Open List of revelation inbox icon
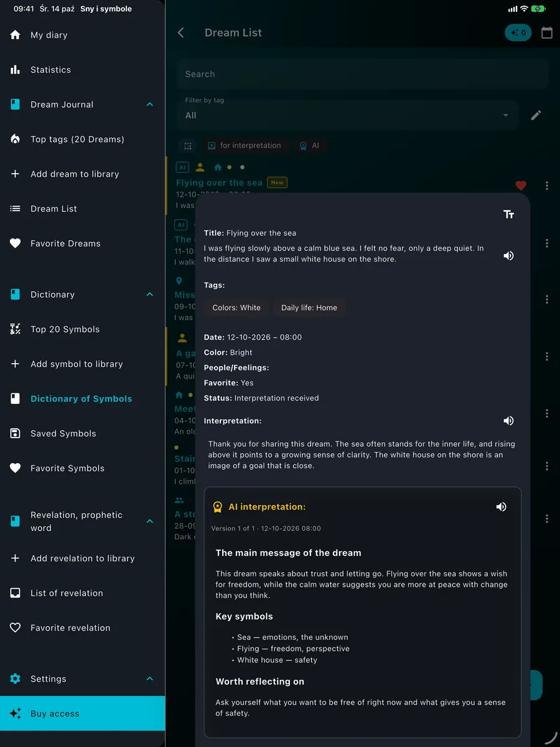The width and height of the screenshot is (560, 747). click(x=16, y=593)
